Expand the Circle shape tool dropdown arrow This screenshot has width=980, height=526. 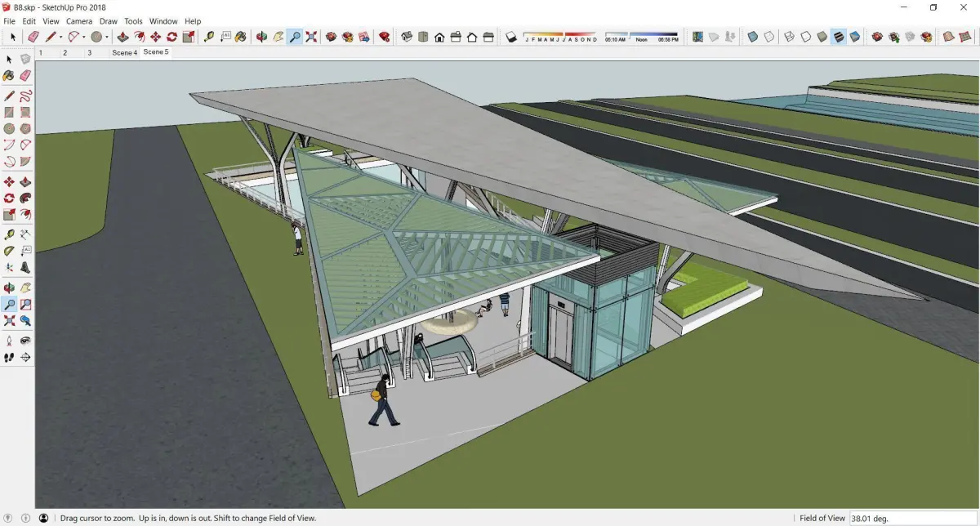(x=107, y=37)
